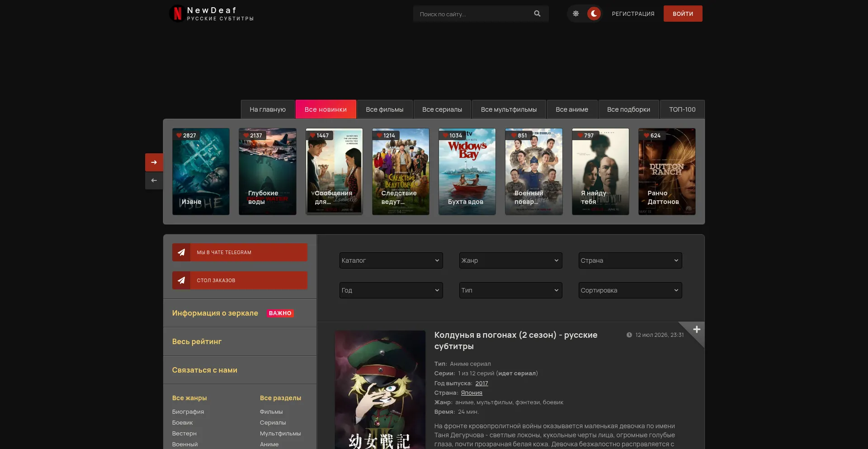This screenshot has height=449, width=868.
Task: Click the heart rating 1447 badge
Action: point(320,135)
